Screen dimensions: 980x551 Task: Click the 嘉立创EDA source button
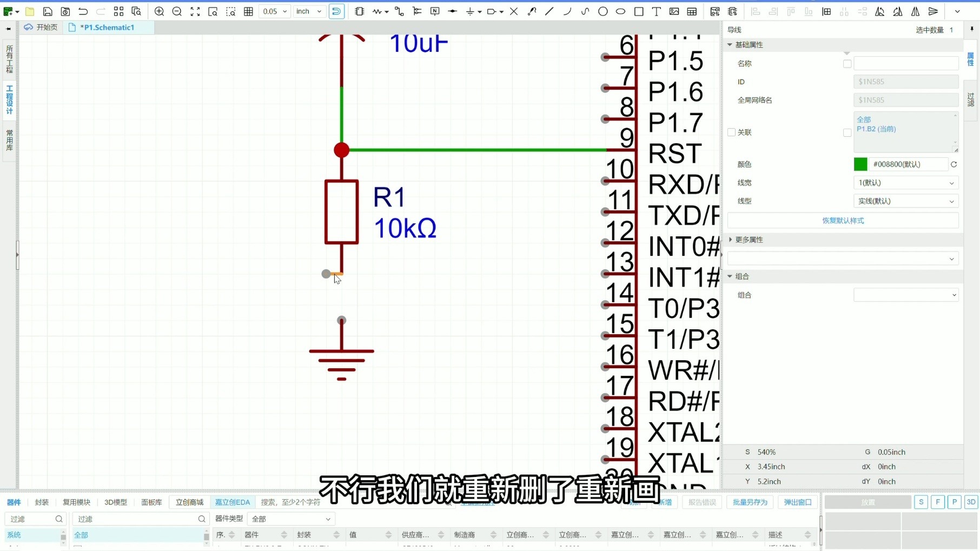click(x=233, y=502)
